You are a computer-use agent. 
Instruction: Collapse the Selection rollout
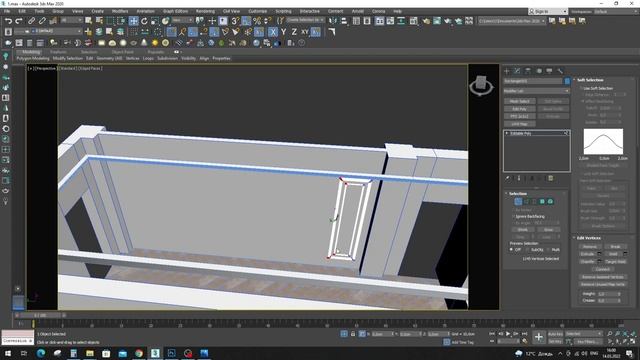518,193
